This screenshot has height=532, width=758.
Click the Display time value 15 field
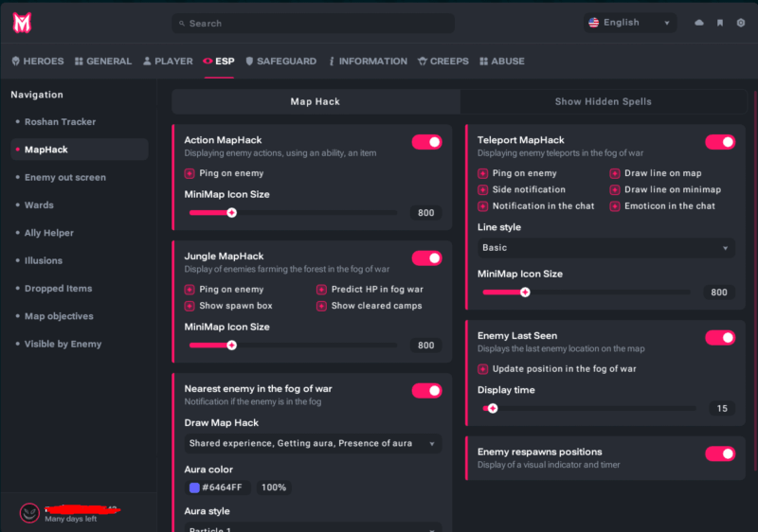(x=722, y=408)
